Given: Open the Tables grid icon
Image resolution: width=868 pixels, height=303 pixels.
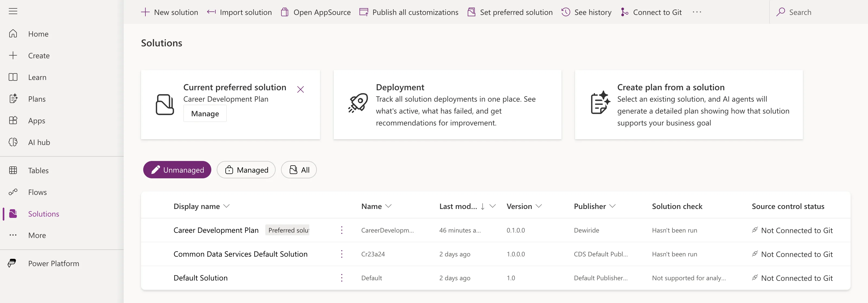Looking at the screenshot, I should click(13, 170).
